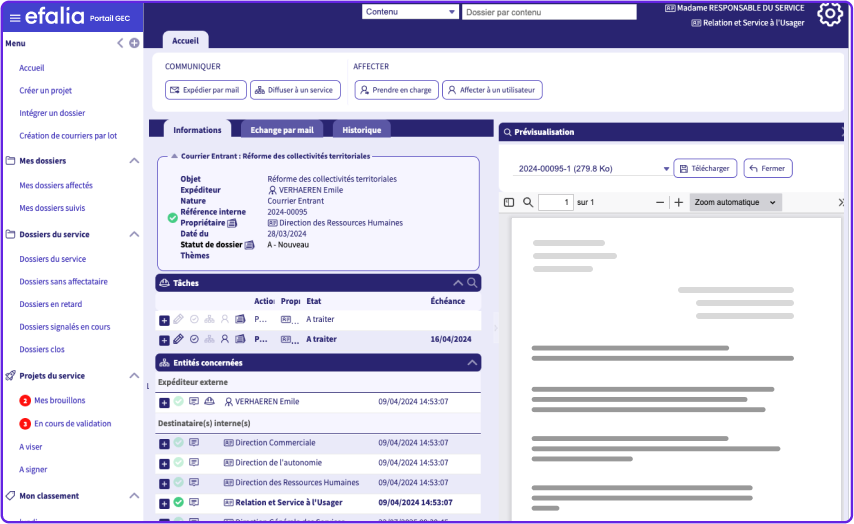
Task: Collapse the Tâches panel with its chevron
Action: pos(458,283)
